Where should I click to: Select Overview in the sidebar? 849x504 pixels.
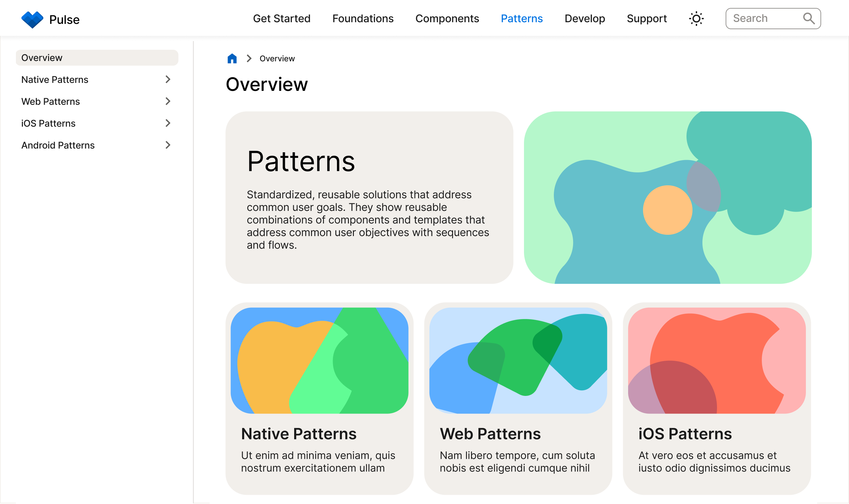(42, 57)
